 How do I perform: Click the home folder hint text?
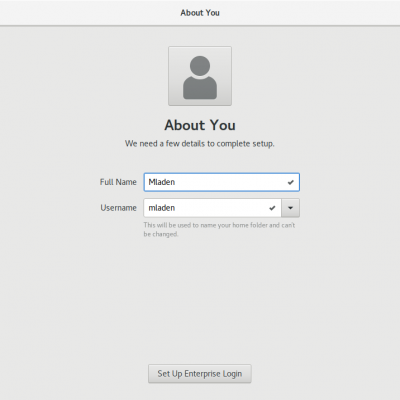point(219,229)
